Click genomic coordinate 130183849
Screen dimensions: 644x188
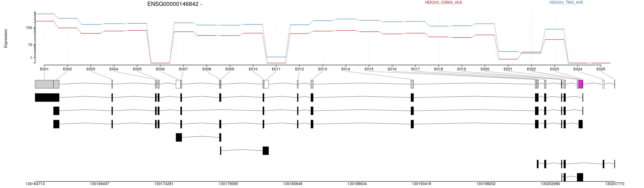point(293,184)
